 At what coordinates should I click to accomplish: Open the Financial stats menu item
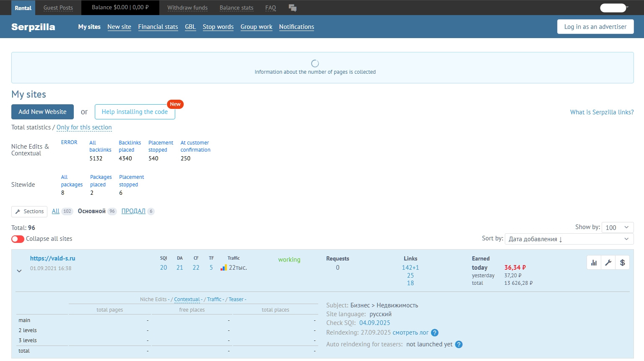click(158, 27)
